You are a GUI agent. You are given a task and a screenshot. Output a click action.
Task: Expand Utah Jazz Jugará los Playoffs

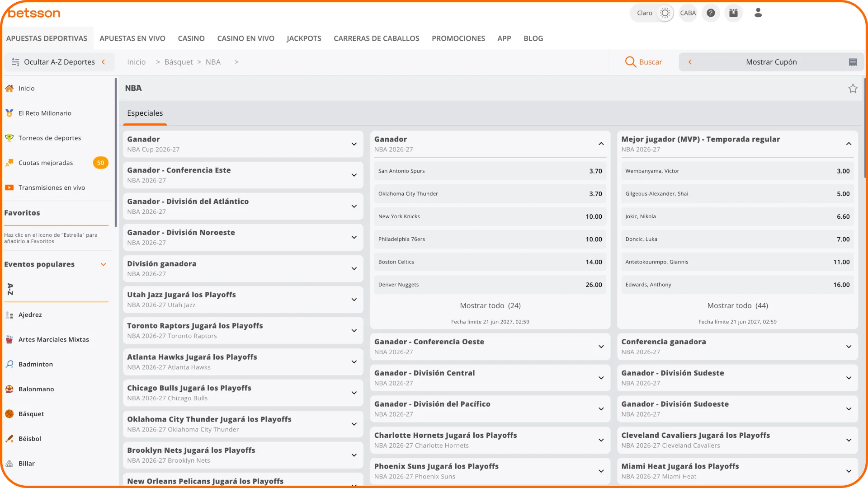[243, 300]
